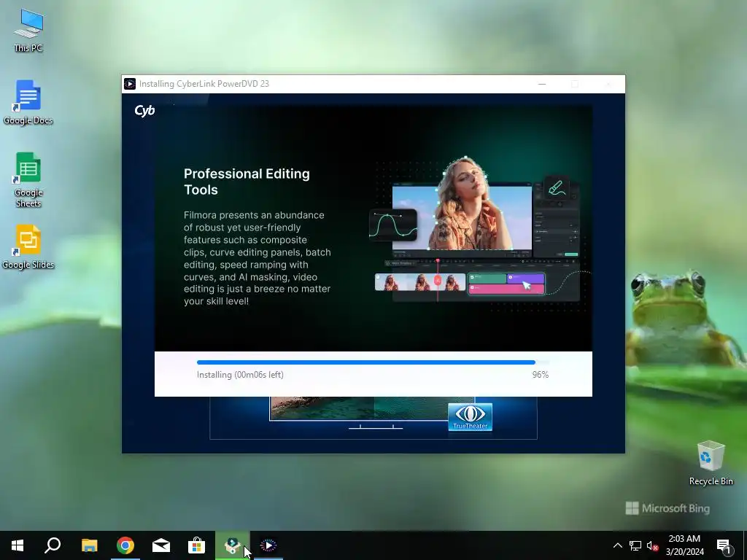Screen dimensions: 747x560
Task: Open the Recycle Bin
Action: [711, 463]
